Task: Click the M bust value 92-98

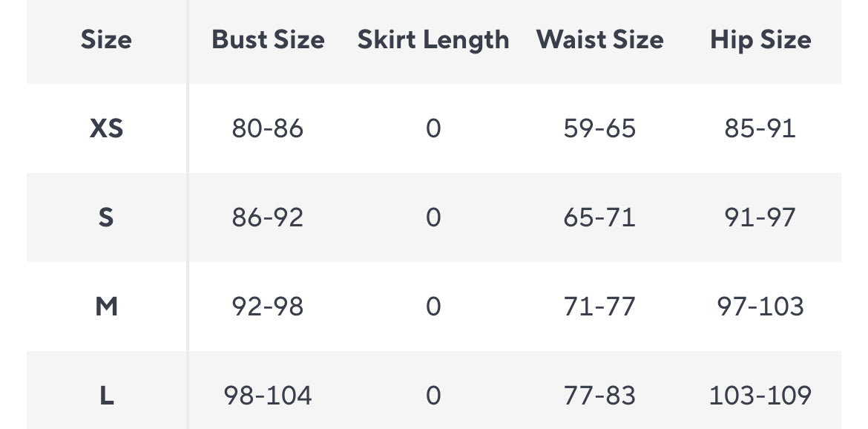Action: [x=268, y=307]
